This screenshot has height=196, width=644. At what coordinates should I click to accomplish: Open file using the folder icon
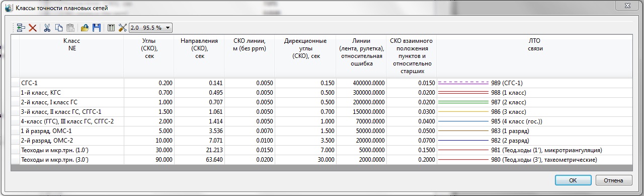(x=85, y=28)
